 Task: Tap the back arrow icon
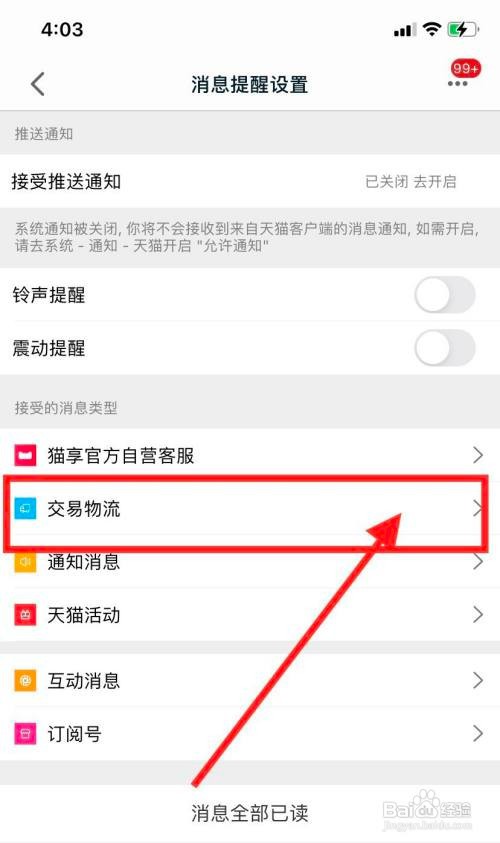tap(38, 84)
